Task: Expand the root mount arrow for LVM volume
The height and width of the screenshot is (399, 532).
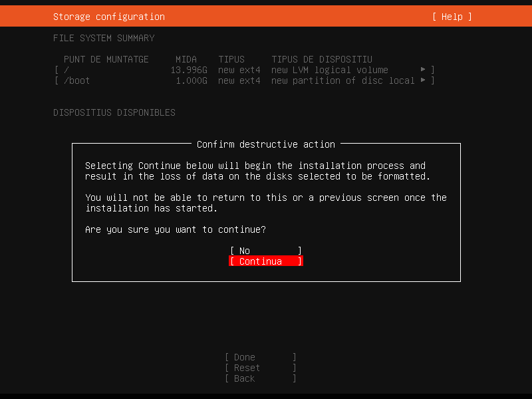Action: pos(423,70)
